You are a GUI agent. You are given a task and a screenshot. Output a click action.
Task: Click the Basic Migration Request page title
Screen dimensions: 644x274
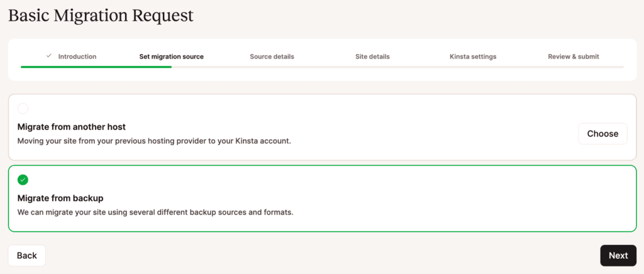(x=101, y=16)
